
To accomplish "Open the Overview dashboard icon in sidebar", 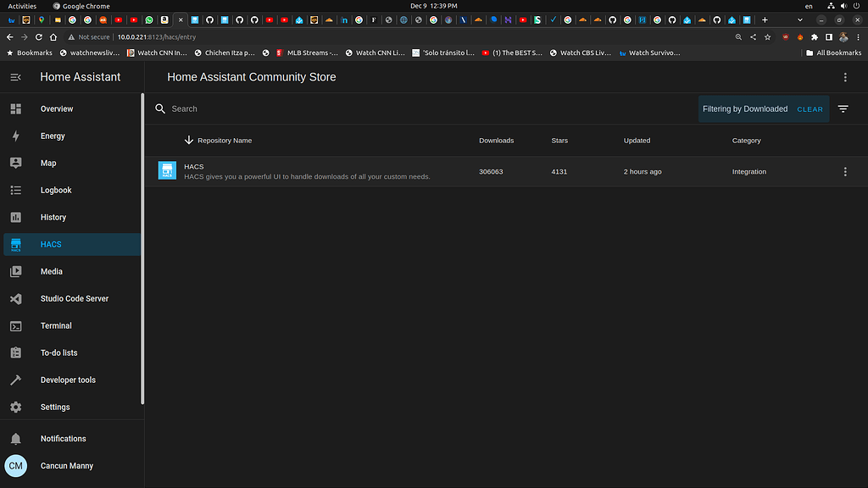I will click(x=15, y=108).
